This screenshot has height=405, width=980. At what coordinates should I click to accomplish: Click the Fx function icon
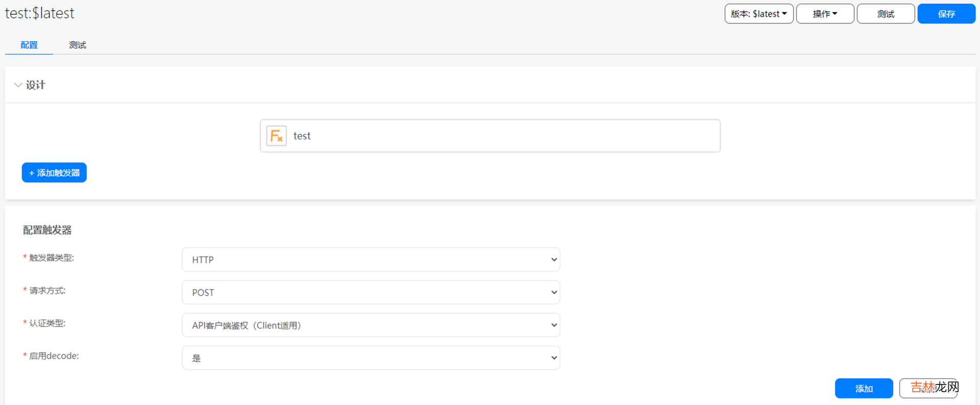click(x=276, y=136)
